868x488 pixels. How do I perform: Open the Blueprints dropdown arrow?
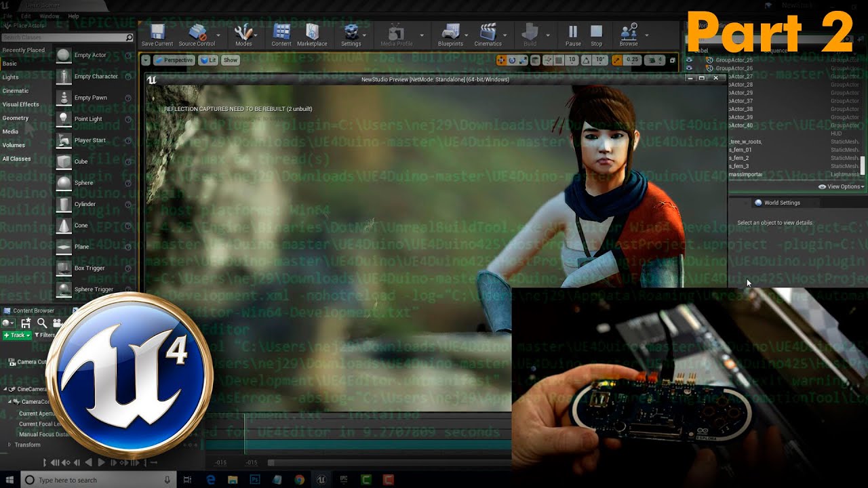pos(467,35)
